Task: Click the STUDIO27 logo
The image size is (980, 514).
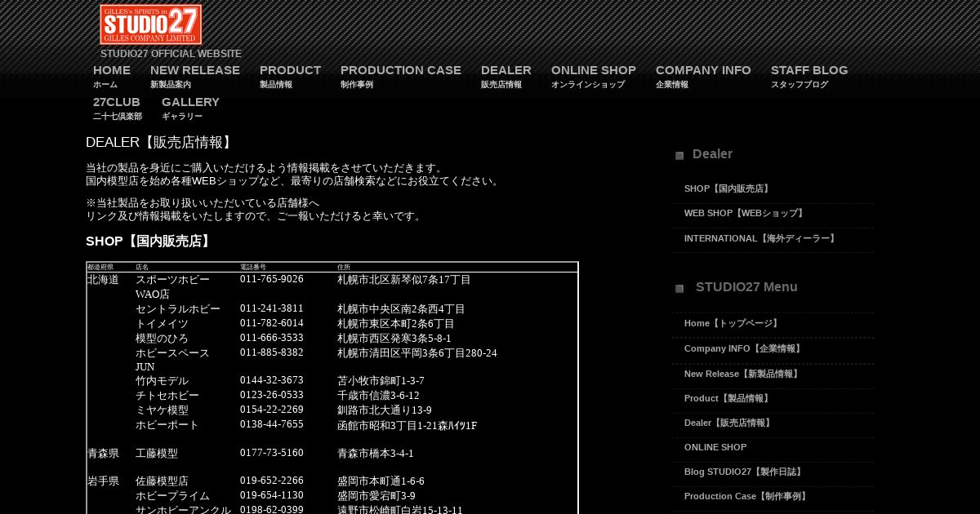Action: coord(151,24)
